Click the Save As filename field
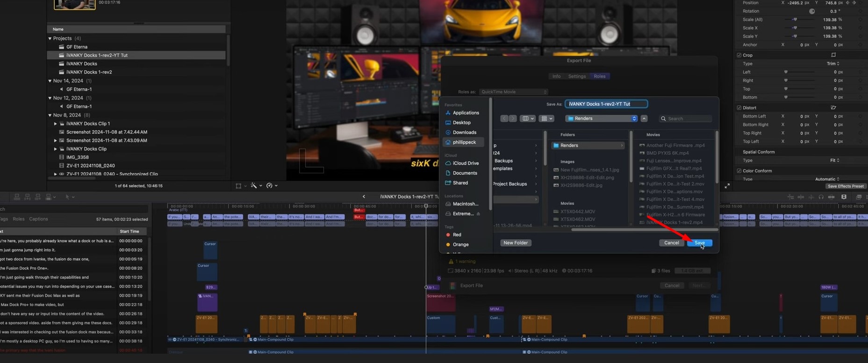Viewport: 868px width, 363px height. [x=606, y=104]
